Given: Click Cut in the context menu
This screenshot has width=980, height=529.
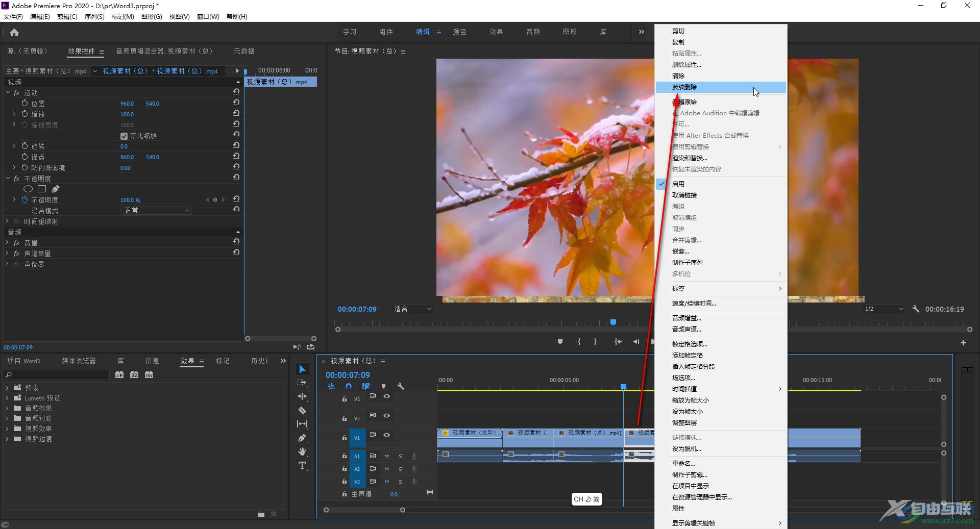Looking at the screenshot, I should 721,31.
